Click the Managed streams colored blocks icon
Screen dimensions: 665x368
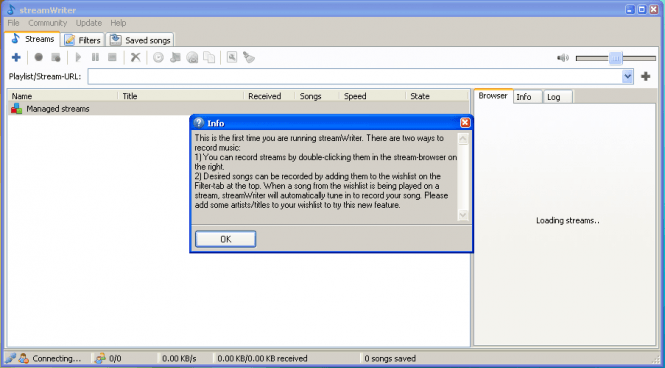coord(17,109)
